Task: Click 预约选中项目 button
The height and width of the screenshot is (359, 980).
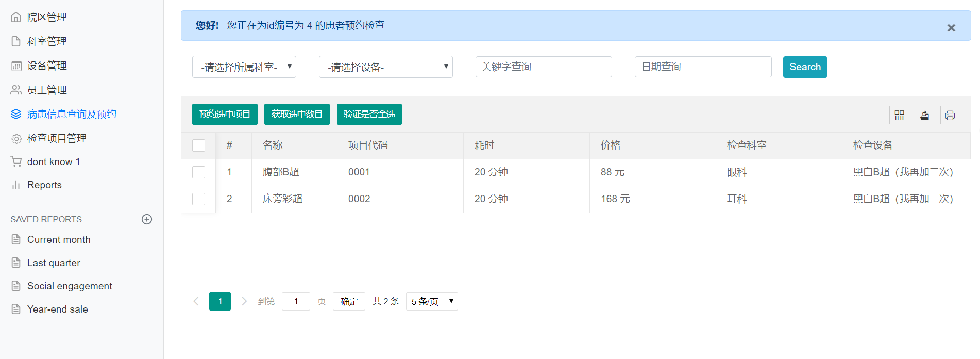Action: tap(225, 114)
